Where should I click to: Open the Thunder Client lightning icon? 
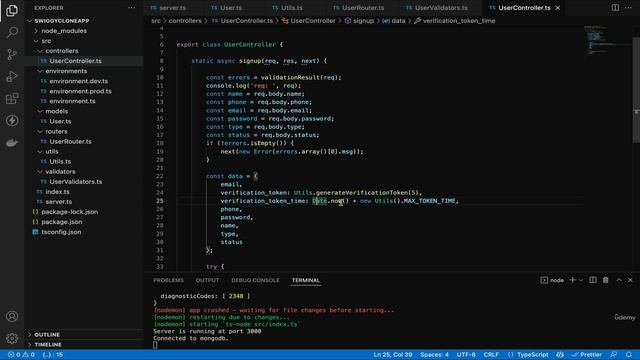pyautogui.click(x=12, y=120)
